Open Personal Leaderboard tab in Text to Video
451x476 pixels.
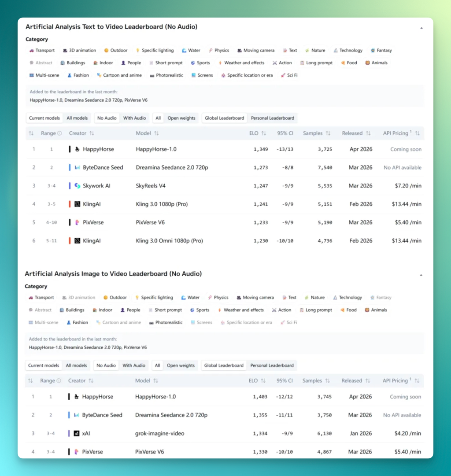[273, 118]
